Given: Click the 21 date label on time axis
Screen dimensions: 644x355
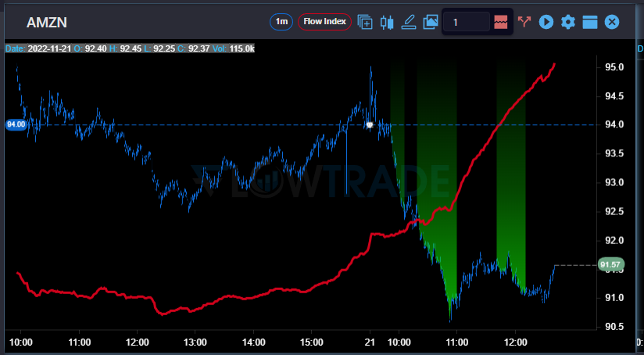Looking at the screenshot, I should click(370, 342).
